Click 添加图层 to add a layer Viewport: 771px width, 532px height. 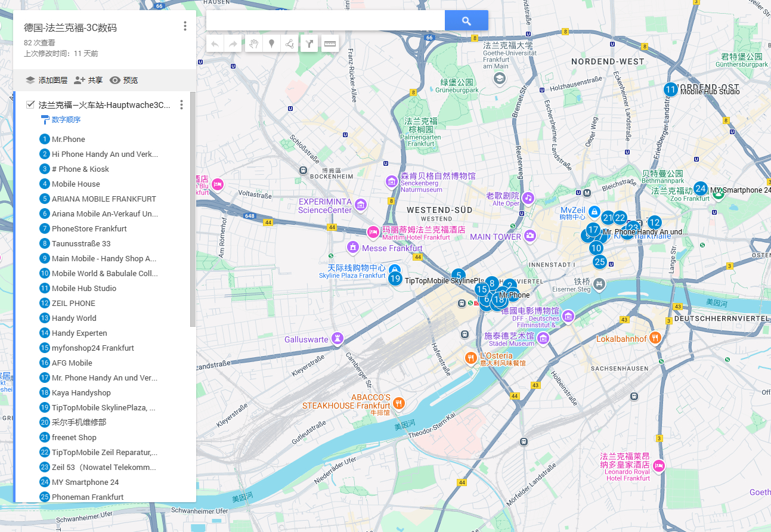tap(47, 81)
